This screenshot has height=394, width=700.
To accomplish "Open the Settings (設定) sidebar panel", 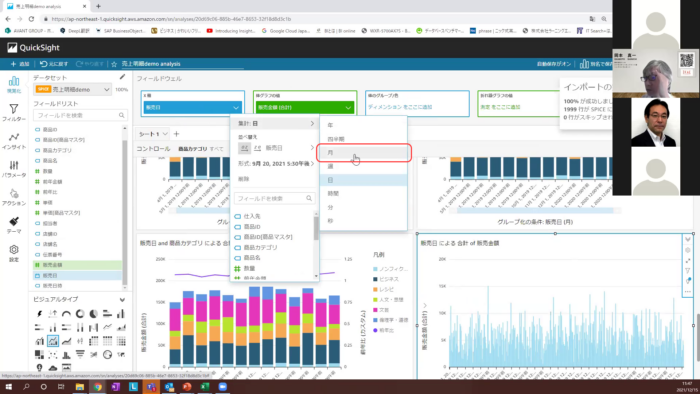I will coord(14,253).
